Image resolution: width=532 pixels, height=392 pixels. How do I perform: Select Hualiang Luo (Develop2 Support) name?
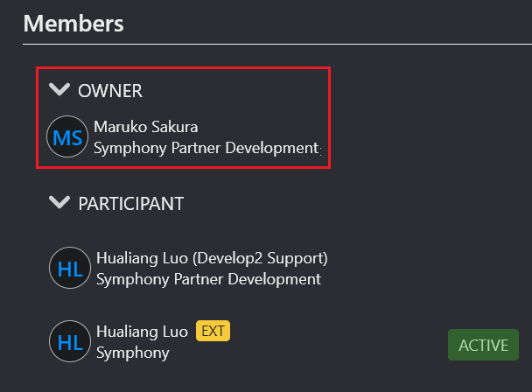(x=212, y=259)
